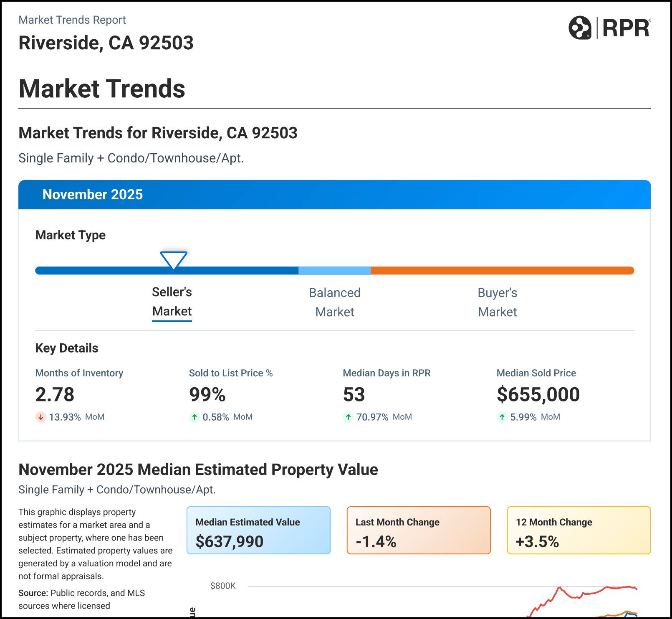672x619 pixels.
Task: Click the $655,000 Median Sold Price value
Action: [538, 395]
